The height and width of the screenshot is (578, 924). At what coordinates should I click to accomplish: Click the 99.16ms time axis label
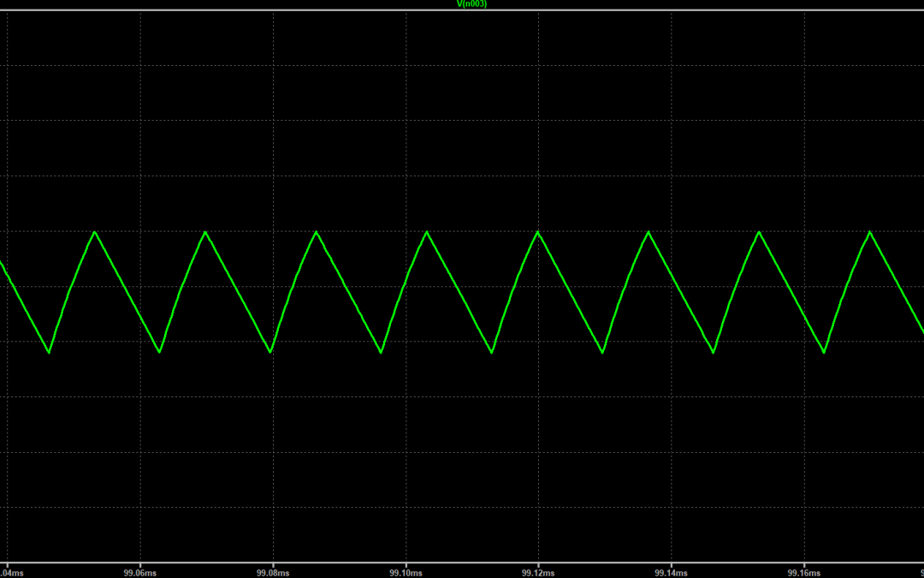(x=803, y=570)
